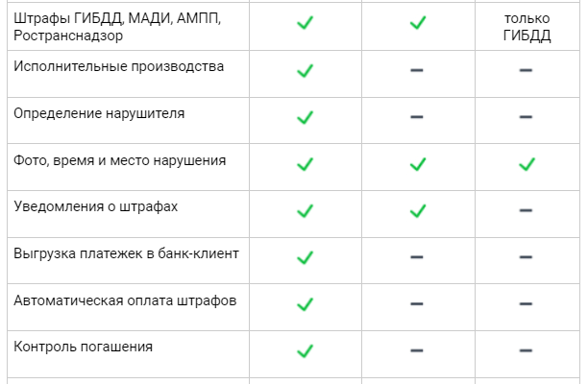This screenshot has width=588, height=384.
Task: Click second-column dash for Исполнительные производства
Action: pos(417,71)
